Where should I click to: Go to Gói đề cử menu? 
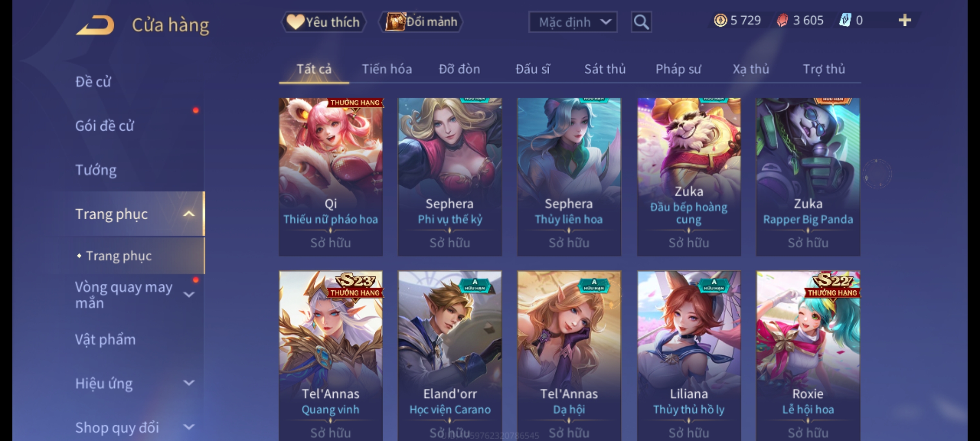pos(105,126)
